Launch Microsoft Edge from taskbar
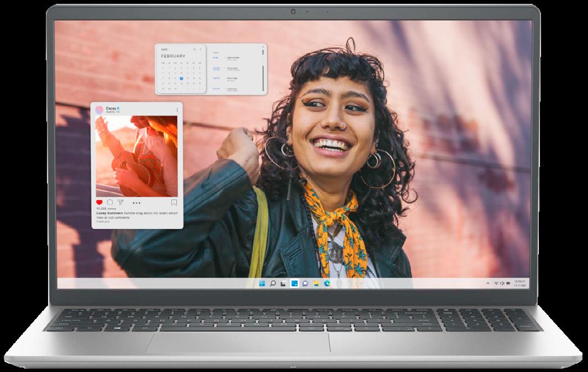Viewport: 588px width, 372px height. (x=327, y=284)
